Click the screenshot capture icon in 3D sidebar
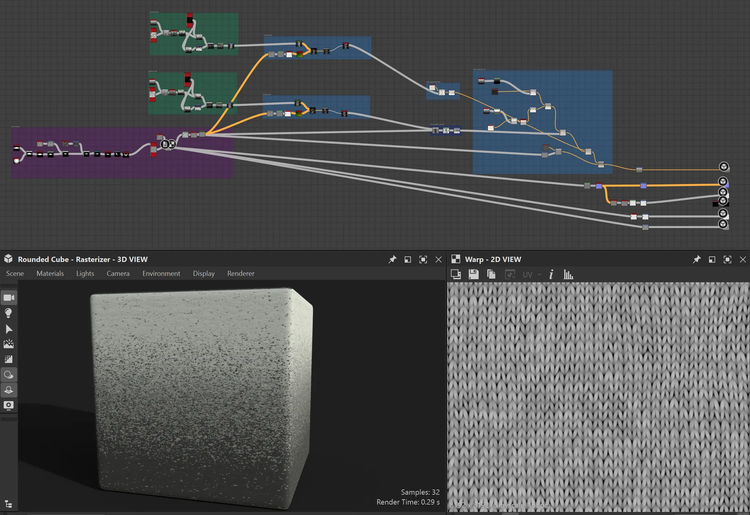This screenshot has width=750, height=515. (9, 405)
